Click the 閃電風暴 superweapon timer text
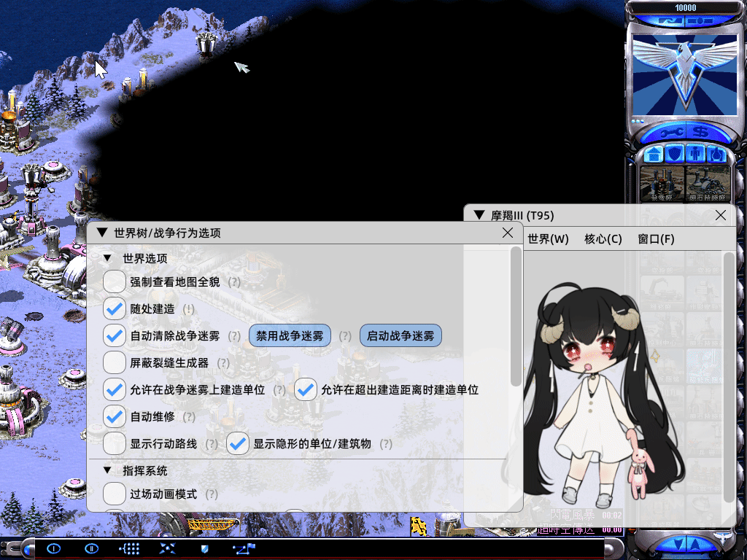747x560 pixels. [572, 515]
